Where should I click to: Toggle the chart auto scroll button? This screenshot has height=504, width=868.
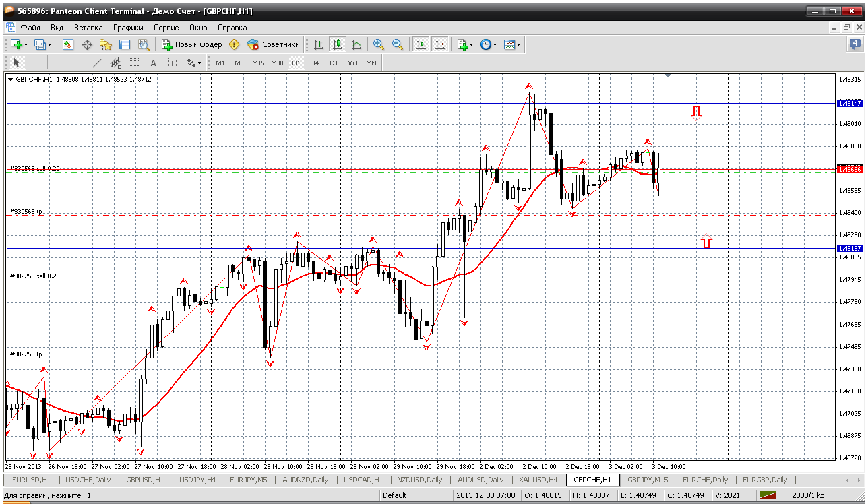tap(421, 44)
